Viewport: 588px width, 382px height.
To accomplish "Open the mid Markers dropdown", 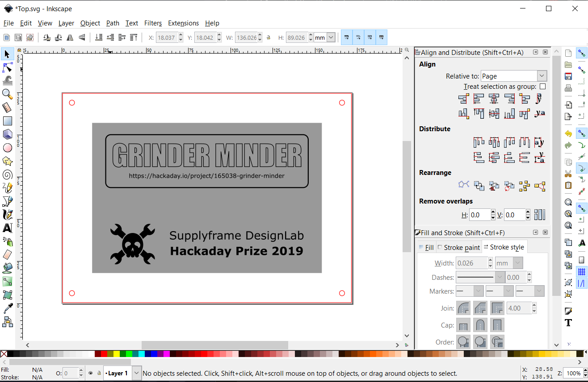I will [x=500, y=291].
